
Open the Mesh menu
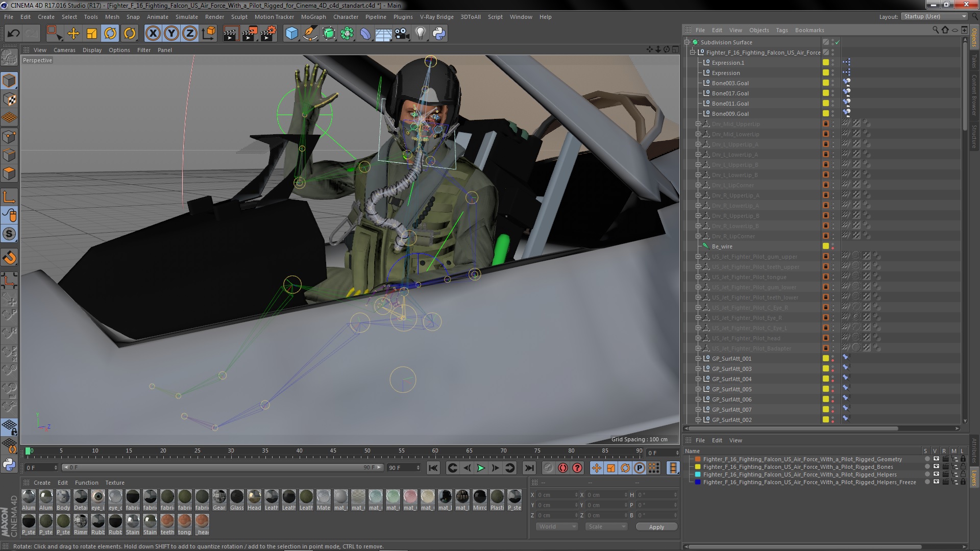tap(112, 17)
